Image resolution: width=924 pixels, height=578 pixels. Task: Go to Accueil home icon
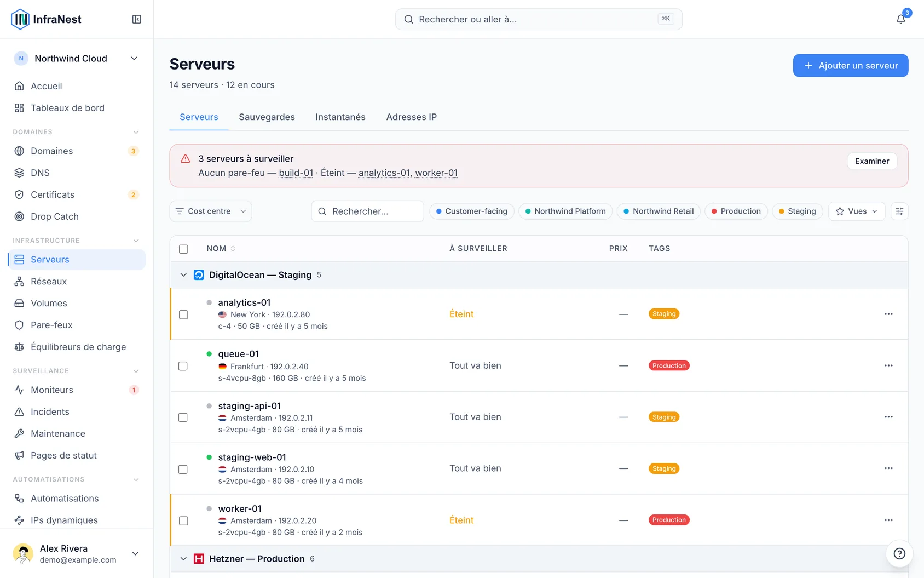19,86
